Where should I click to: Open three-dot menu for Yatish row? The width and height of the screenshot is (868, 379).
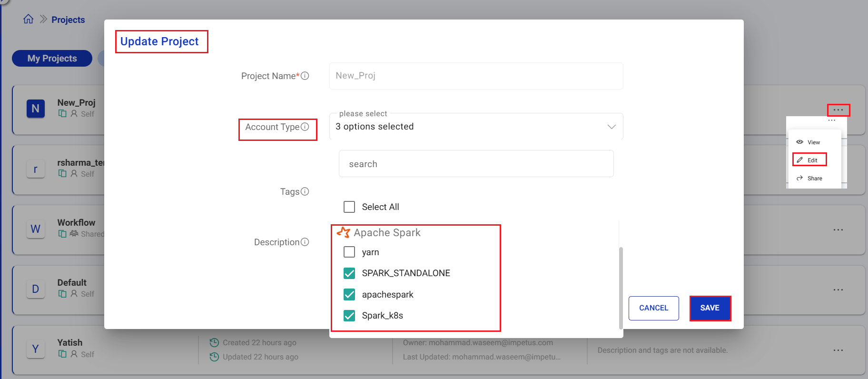pos(838,350)
